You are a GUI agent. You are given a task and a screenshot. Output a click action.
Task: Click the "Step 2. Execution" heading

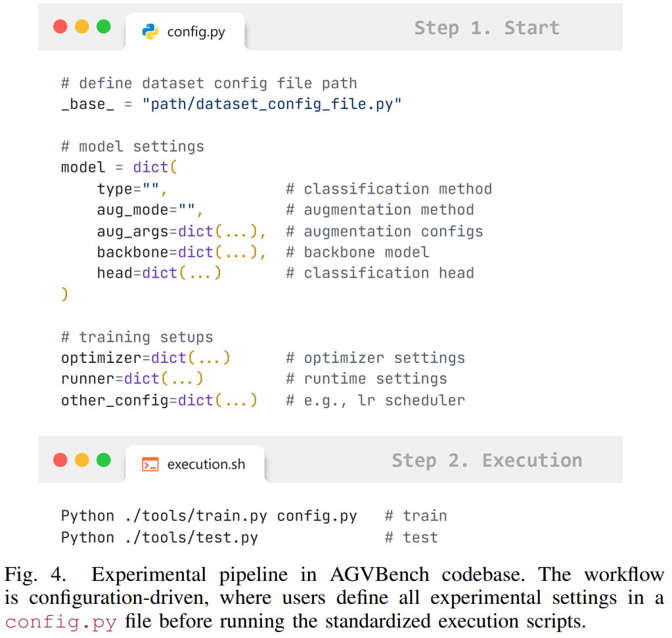(487, 460)
